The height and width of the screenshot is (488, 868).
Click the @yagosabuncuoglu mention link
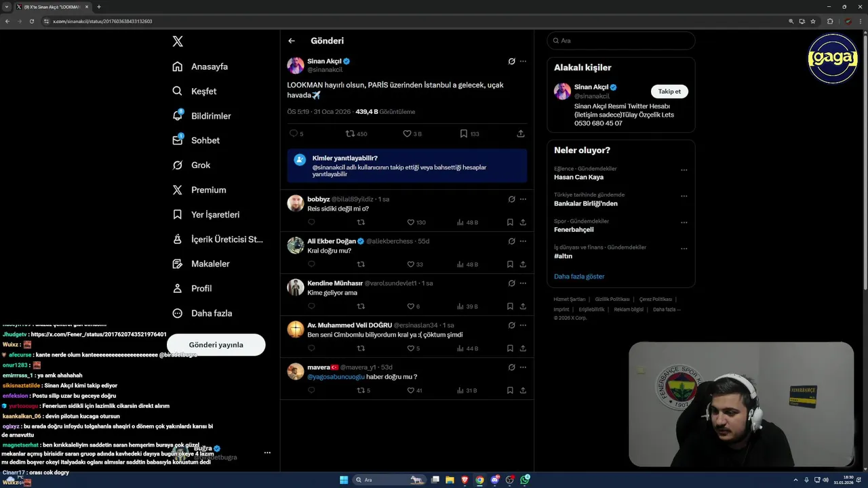(336, 377)
